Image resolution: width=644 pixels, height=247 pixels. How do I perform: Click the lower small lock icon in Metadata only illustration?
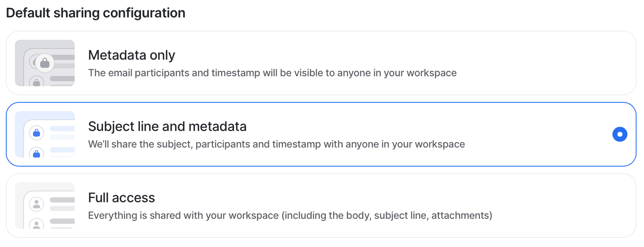coord(37,82)
